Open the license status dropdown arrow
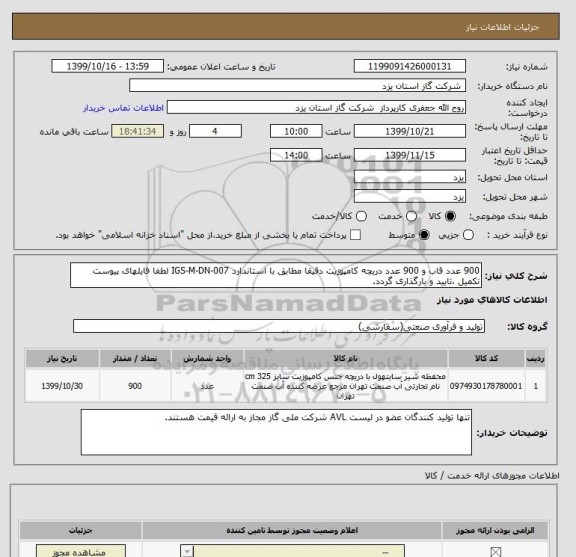 point(187,551)
